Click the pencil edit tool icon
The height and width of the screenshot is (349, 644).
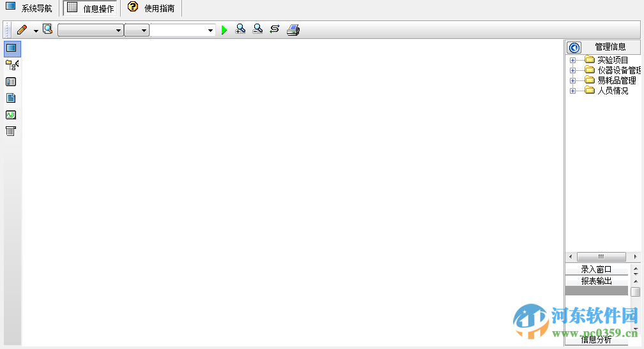(x=22, y=29)
